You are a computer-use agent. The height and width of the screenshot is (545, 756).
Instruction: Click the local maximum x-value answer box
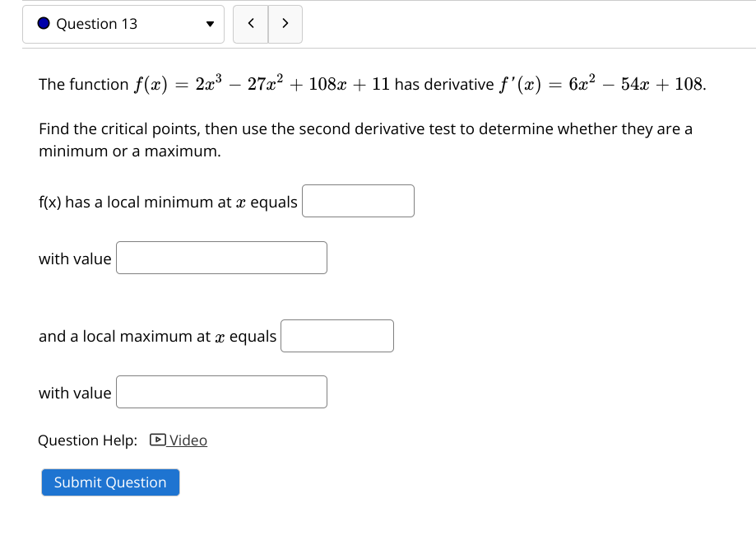click(337, 335)
